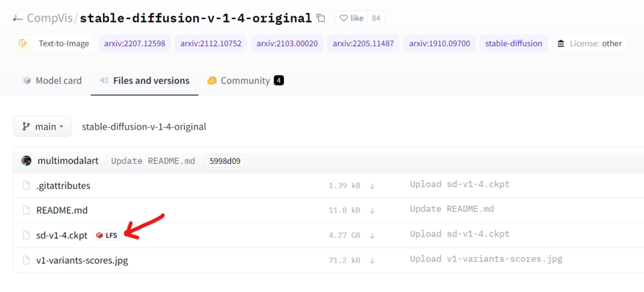
Task: Open the arxiv:2205.11487 tag
Action: pos(364,43)
